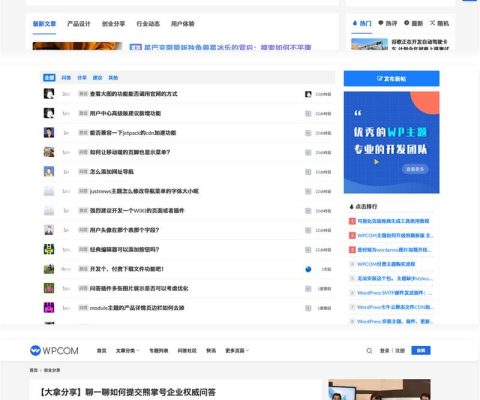Switch to the 用户体验 tab
The image size is (480, 400).
183,24
